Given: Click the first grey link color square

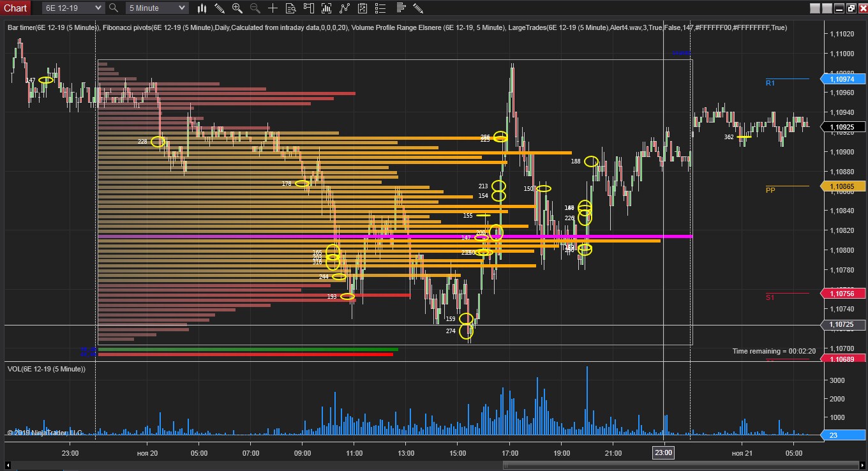Looking at the screenshot, I should point(814,8).
